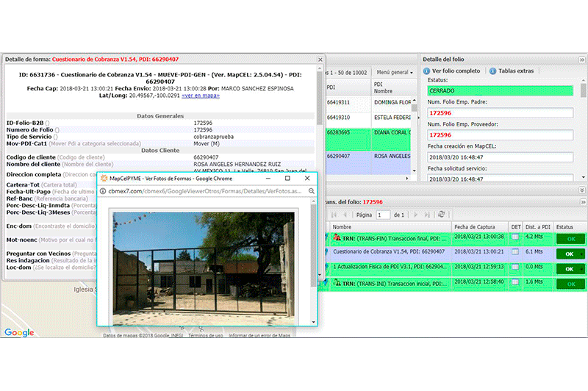588x391 pixels.
Task: Jump to last page of transactions
Action: tap(427, 215)
